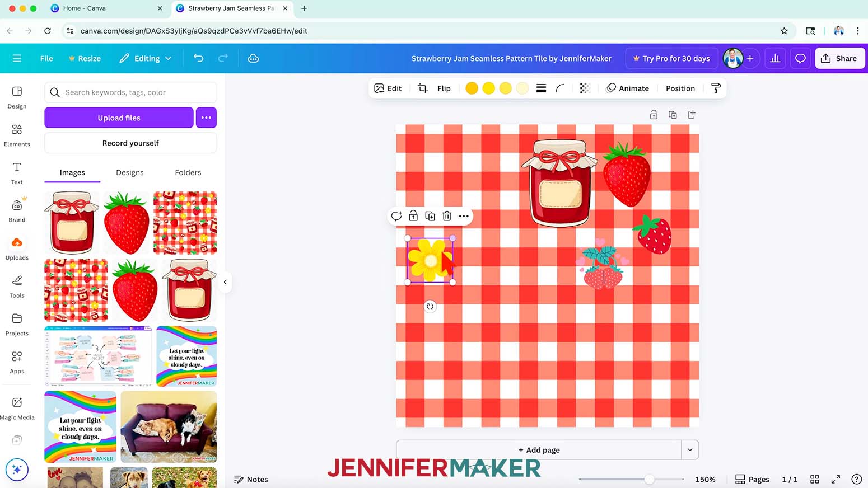This screenshot has width=868, height=488.
Task: Pick the pale cream color swatch
Action: (522, 88)
